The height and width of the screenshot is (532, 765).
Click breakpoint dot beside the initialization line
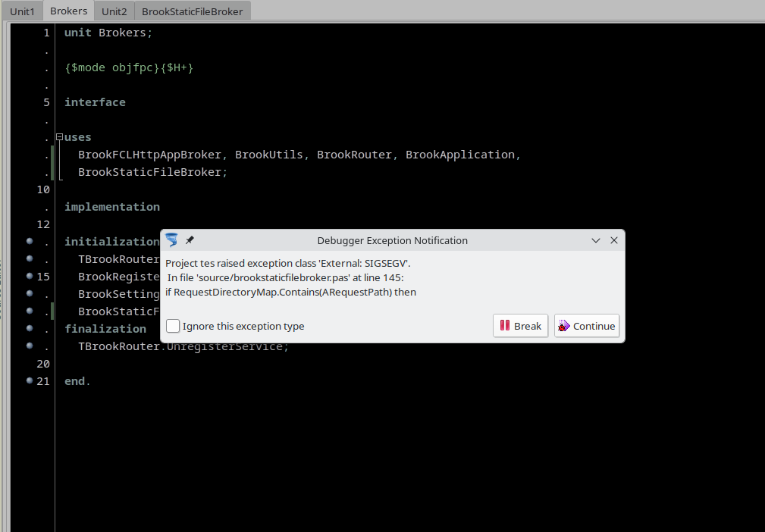(30, 242)
